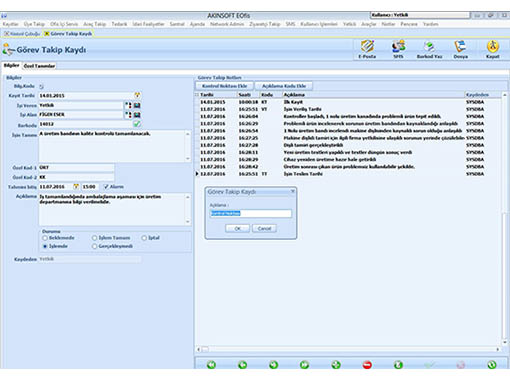Image resolution: width=510 pixels, height=380 pixels.
Task: Click the Tarihi column header
Action: pos(218,95)
